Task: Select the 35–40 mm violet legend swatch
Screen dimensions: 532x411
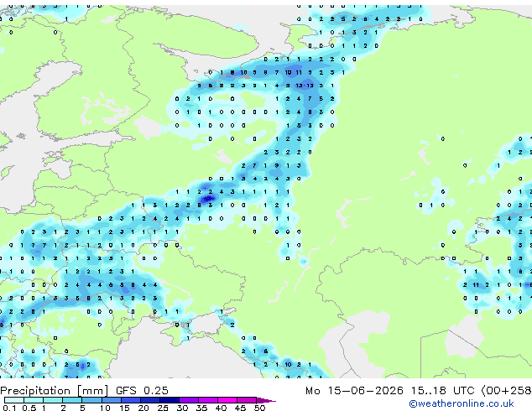Action: pyautogui.click(x=208, y=400)
